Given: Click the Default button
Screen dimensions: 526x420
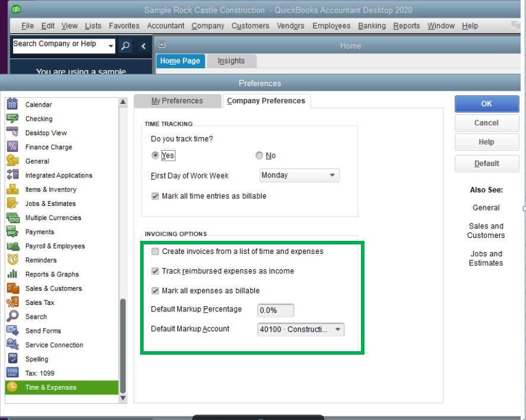Looking at the screenshot, I should (486, 164).
